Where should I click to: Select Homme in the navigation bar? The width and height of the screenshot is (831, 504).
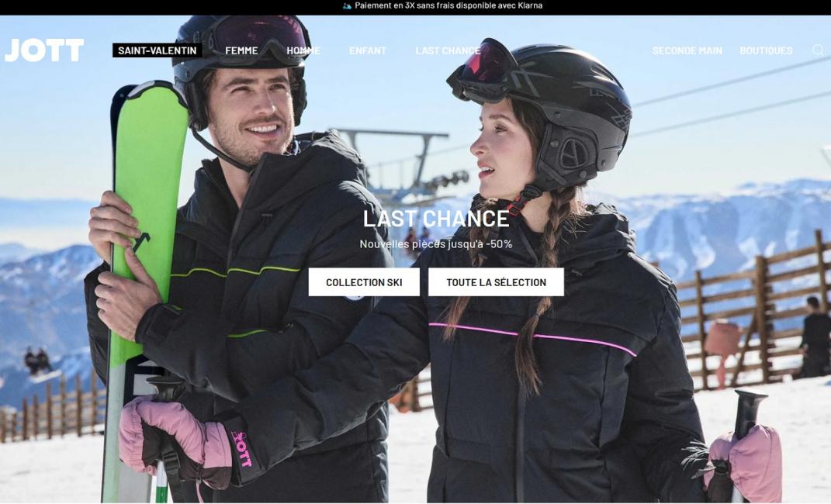(303, 50)
